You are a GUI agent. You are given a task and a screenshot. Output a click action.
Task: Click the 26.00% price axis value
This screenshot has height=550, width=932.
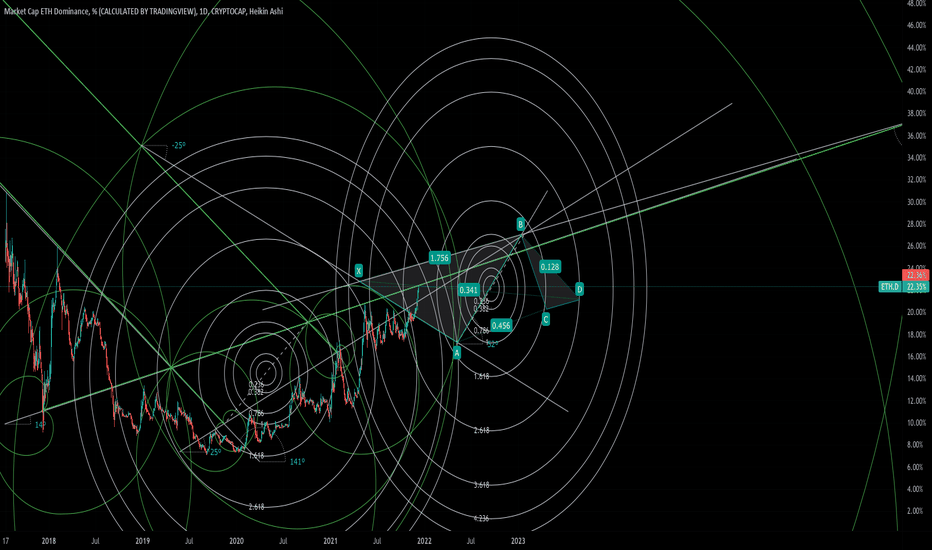click(916, 246)
